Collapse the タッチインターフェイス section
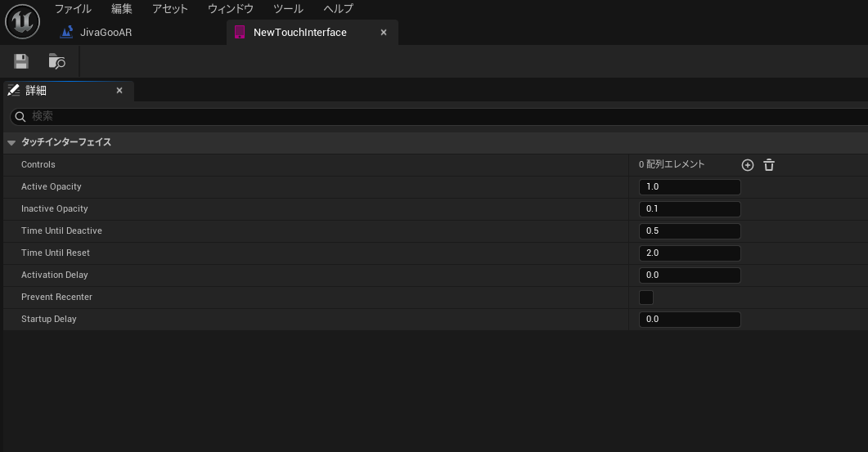This screenshot has width=868, height=452. (x=11, y=143)
